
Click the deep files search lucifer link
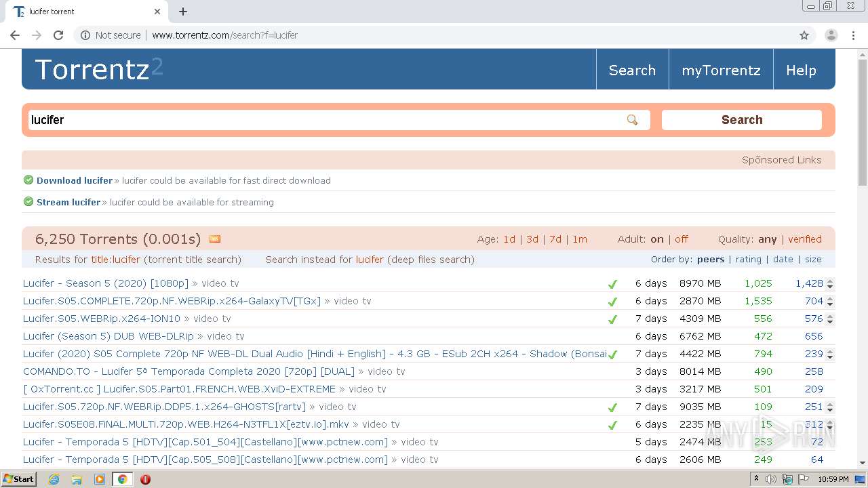point(370,260)
